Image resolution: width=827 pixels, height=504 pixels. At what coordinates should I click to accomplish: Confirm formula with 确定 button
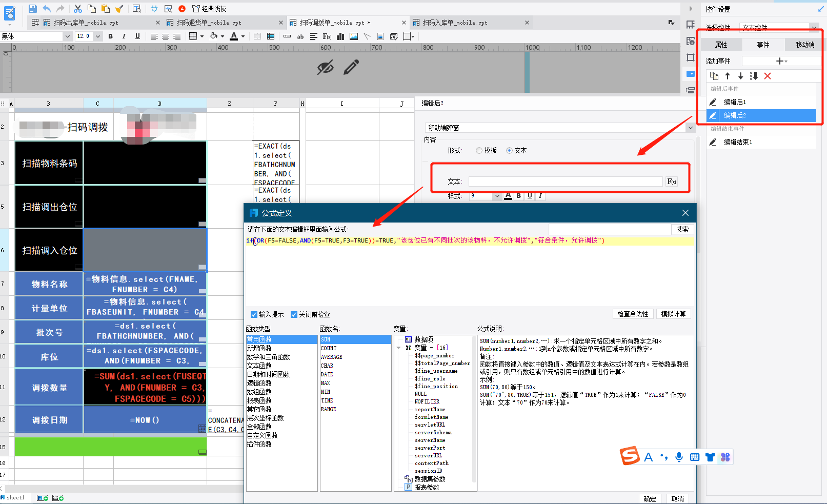pyautogui.click(x=650, y=499)
